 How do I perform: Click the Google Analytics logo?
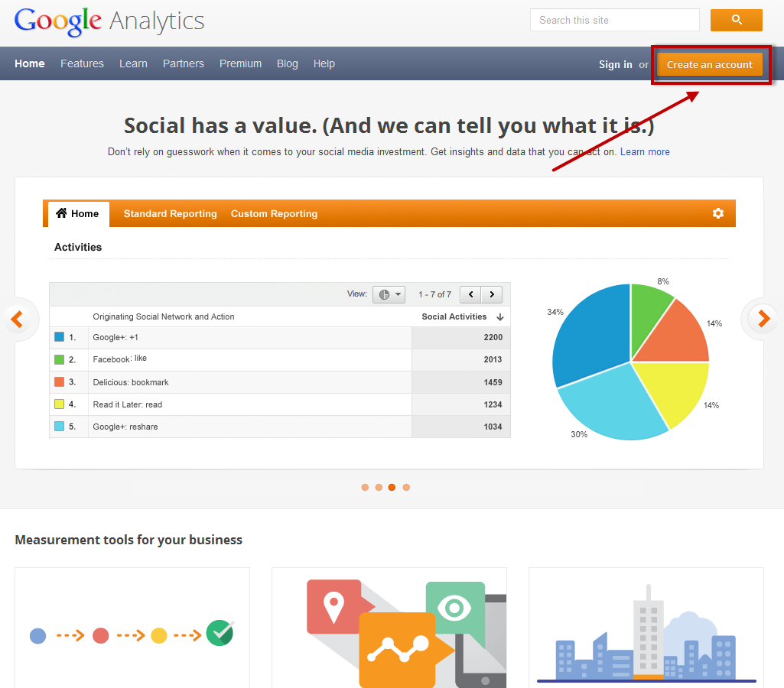point(109,21)
